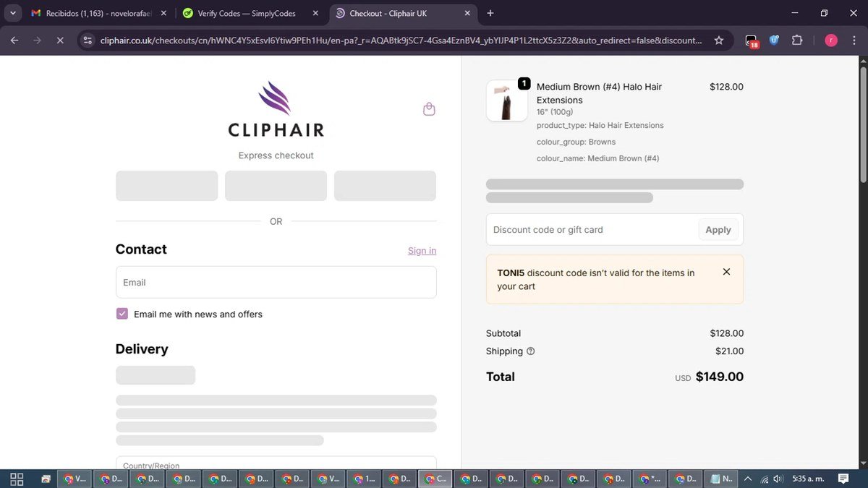Open Windows Task View in taskbar
The height and width of the screenshot is (488, 868).
(16, 479)
